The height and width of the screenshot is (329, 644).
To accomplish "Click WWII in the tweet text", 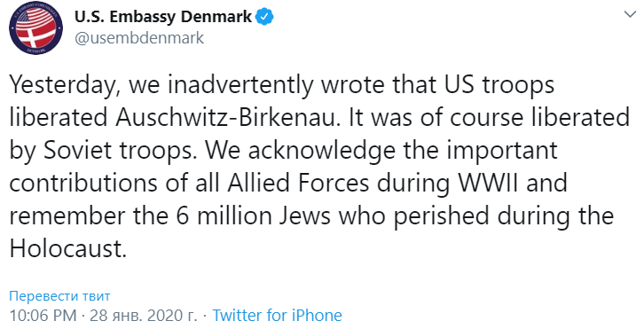I will [x=489, y=184].
